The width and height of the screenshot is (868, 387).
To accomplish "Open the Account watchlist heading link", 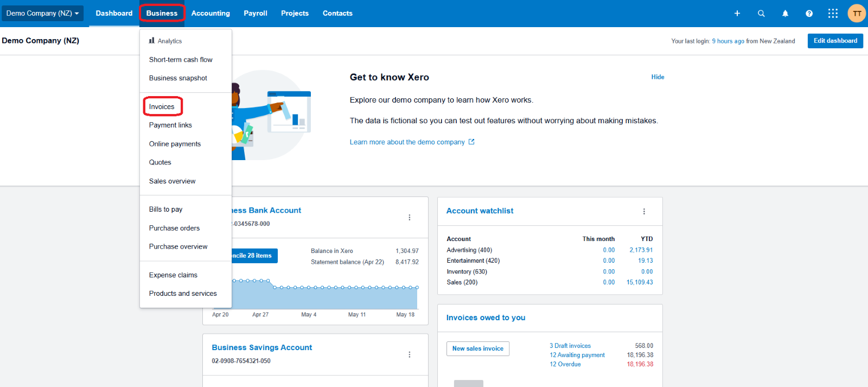I will click(x=480, y=211).
